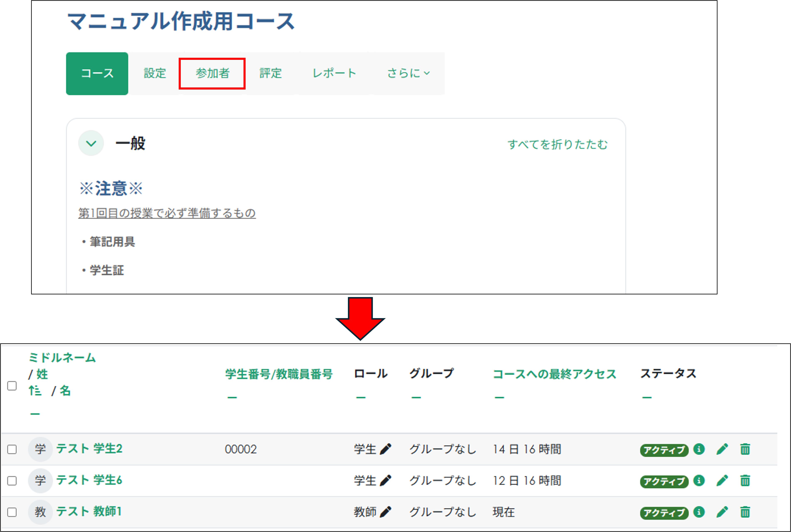Tick checkbox for テスト 学生6
Image resolution: width=791 pixels, height=532 pixels.
(12, 480)
